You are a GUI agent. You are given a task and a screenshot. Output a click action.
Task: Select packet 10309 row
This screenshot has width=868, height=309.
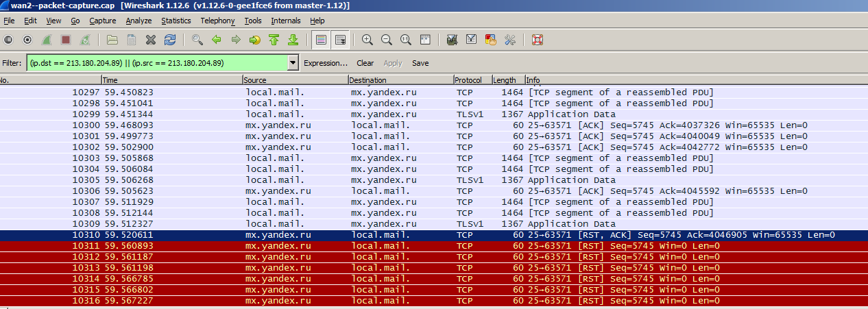point(434,223)
